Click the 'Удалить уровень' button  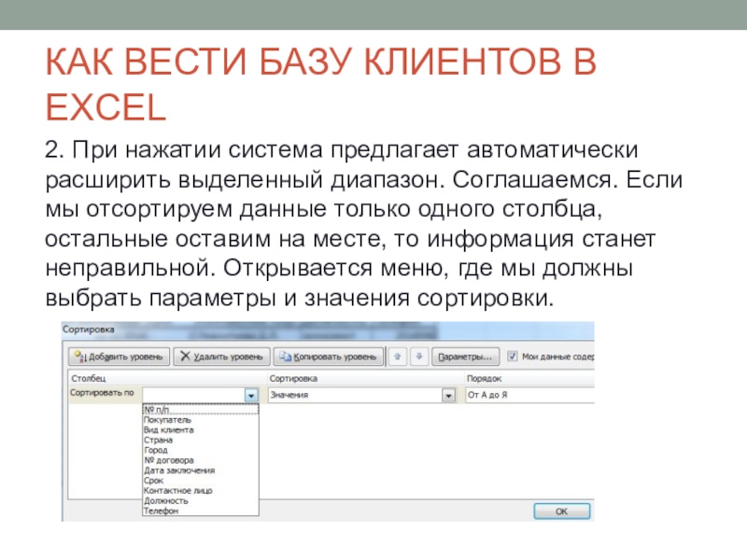pyautogui.click(x=222, y=357)
